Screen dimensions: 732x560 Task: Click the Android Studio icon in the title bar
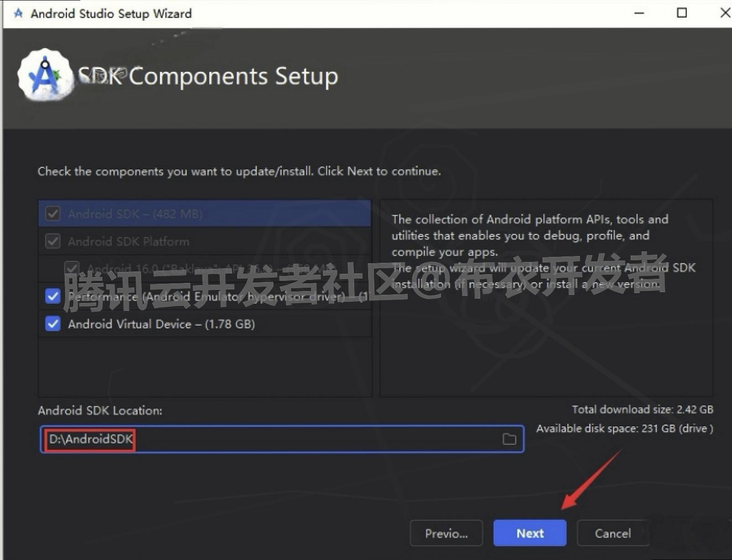(17, 13)
